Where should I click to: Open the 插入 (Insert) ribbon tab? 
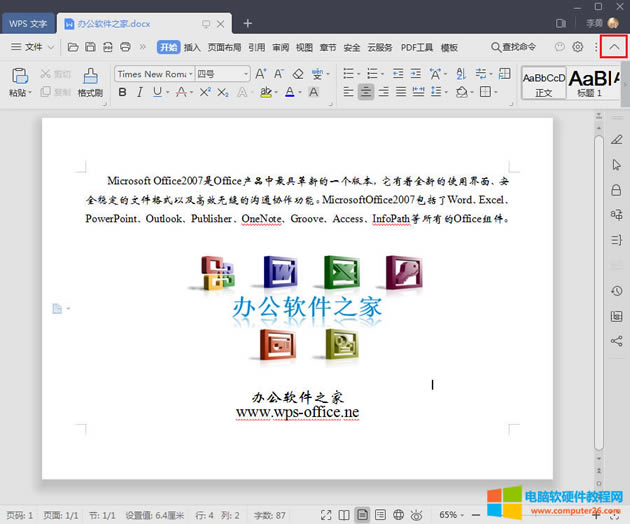pos(192,47)
